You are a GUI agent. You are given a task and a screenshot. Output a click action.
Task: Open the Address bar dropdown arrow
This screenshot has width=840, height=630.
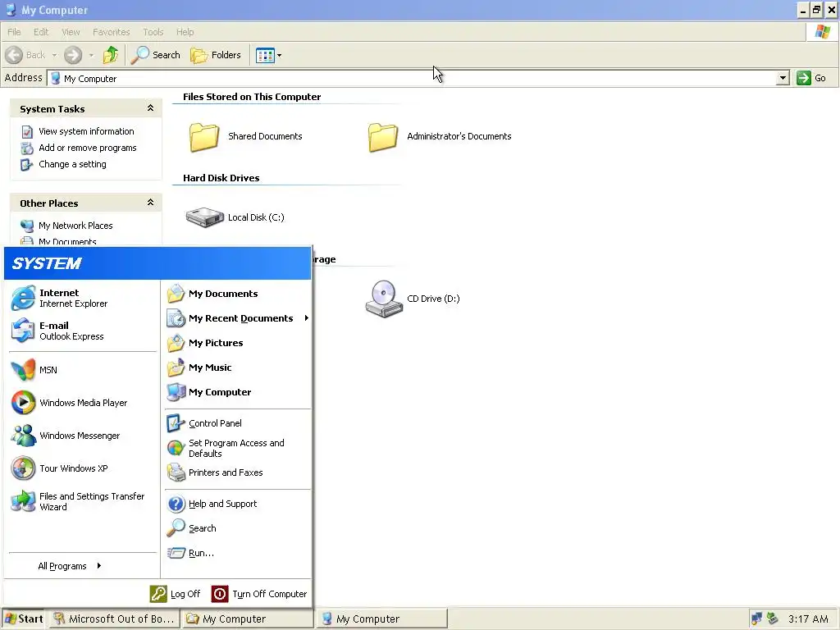click(x=783, y=78)
